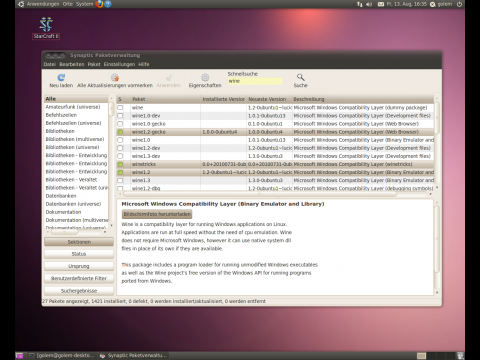Click the description pane vertical scrollbar

click(437, 238)
